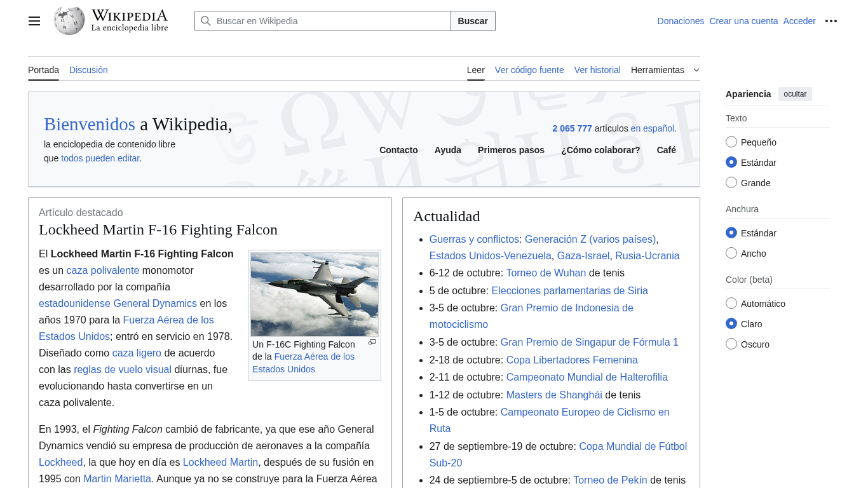The image size is (868, 488).
Task: Choose the Ancho width option
Action: click(731, 254)
